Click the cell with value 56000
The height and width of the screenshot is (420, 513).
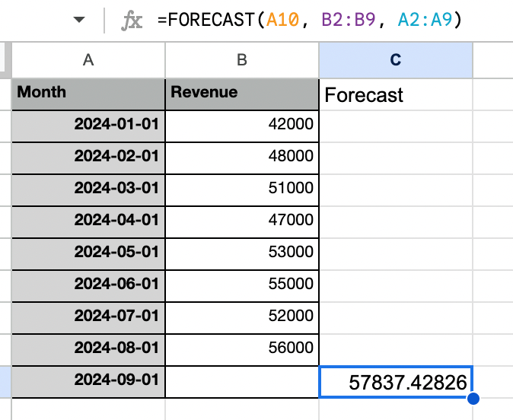[x=242, y=348]
